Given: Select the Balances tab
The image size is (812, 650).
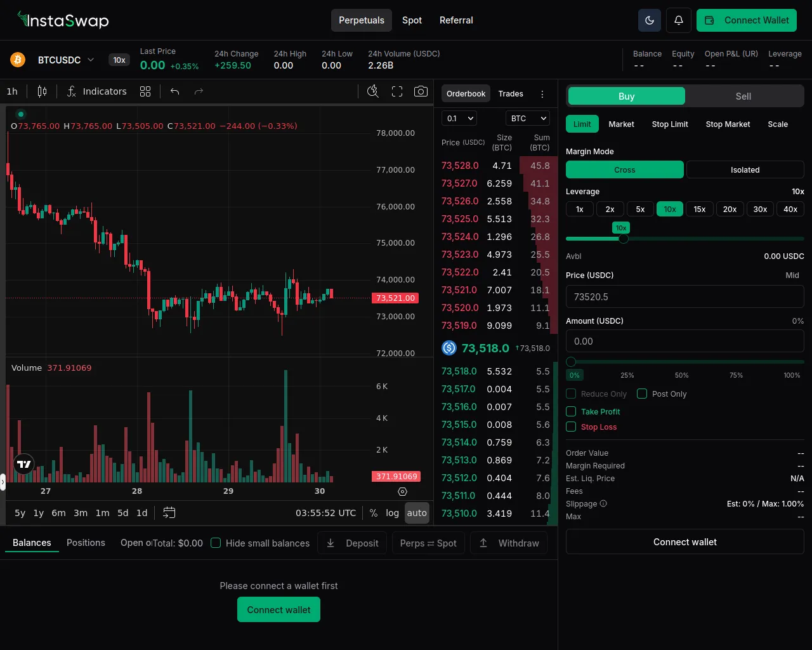Looking at the screenshot, I should (32, 543).
